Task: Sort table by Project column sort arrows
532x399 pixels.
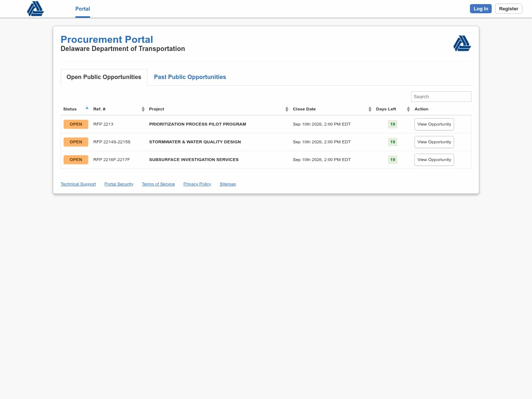Action: [287, 109]
